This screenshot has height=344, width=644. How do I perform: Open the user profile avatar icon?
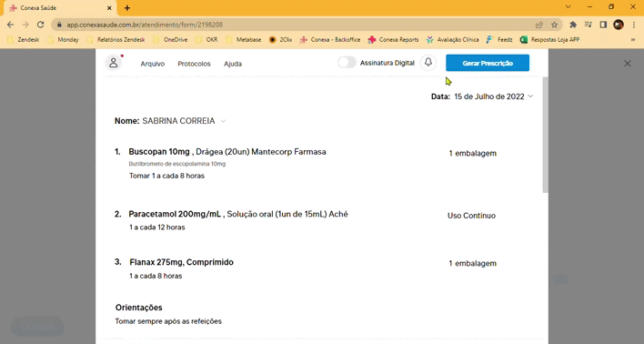click(x=114, y=63)
